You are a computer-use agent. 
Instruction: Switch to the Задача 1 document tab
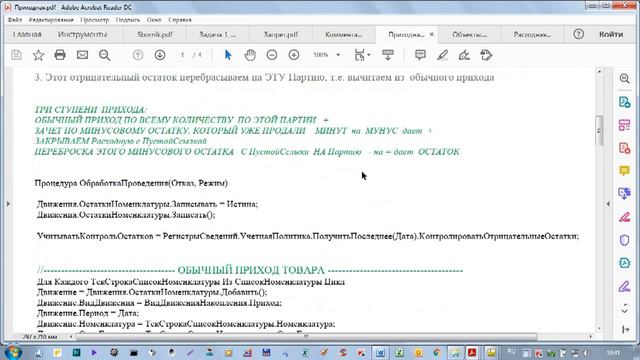point(218,35)
